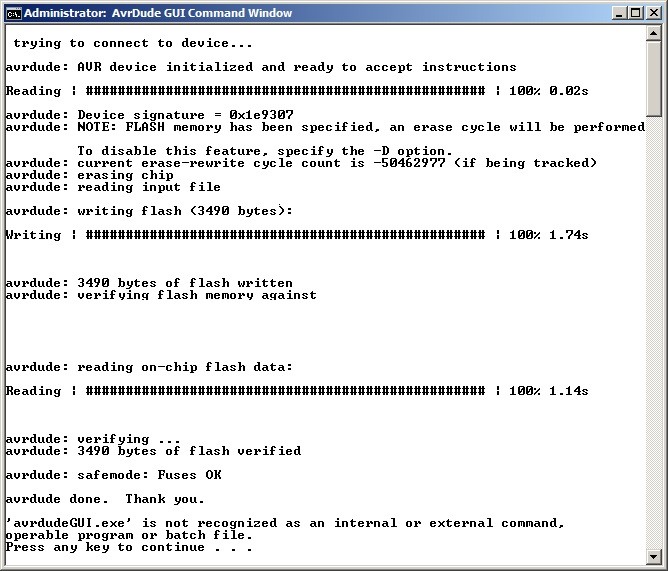Screen dimensions: 668x571
Task: Click the Reading progress bar showing 1.14s
Action: (x=285, y=391)
